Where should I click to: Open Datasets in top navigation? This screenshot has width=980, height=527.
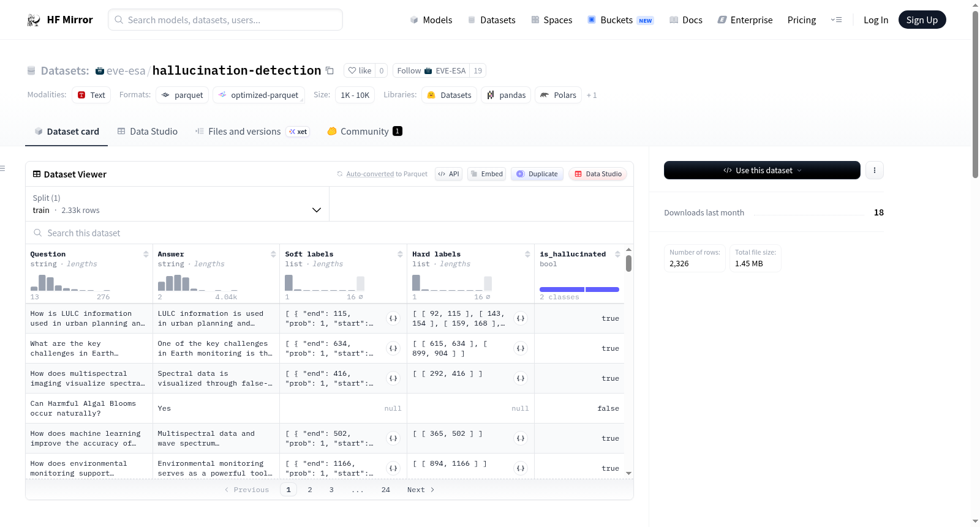coord(491,20)
